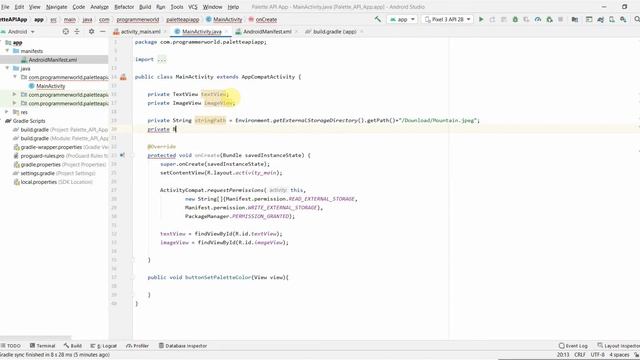Expand the res folder arrow

point(7,112)
